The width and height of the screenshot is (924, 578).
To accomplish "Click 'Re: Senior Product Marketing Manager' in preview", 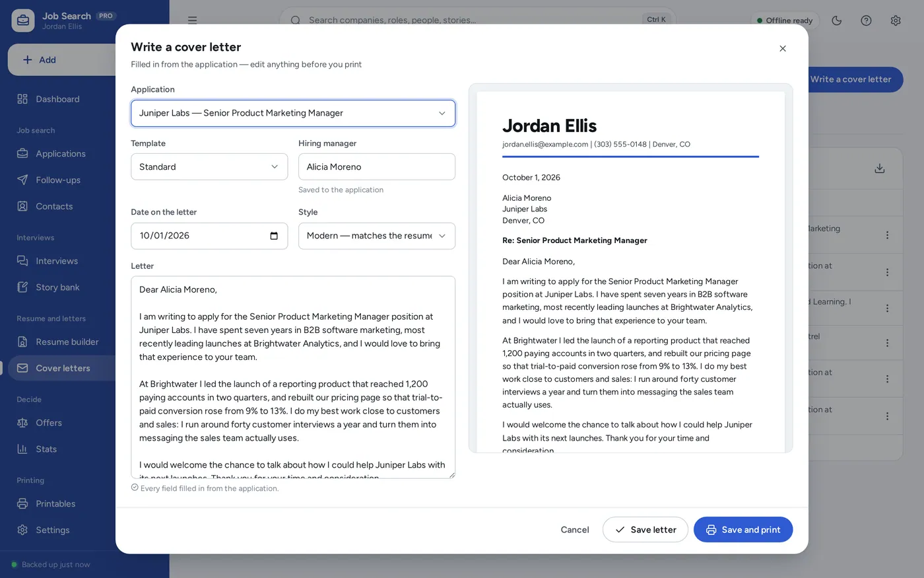I will (575, 240).
